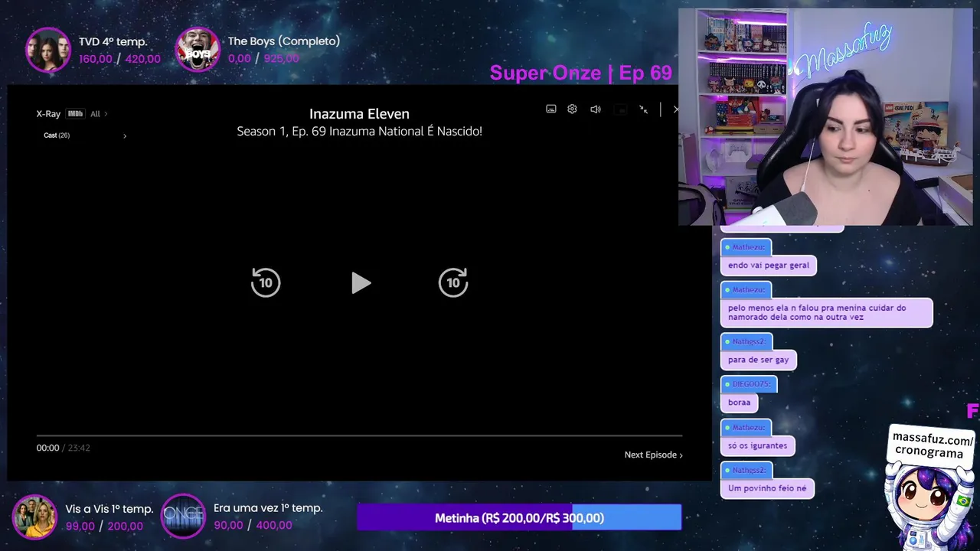Click chat message 'endo vai pegar geral'
The image size is (980, 551).
point(768,265)
